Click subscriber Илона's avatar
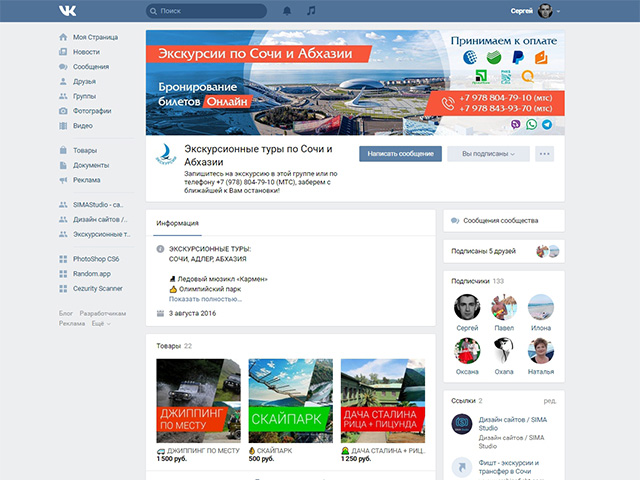 (540, 307)
